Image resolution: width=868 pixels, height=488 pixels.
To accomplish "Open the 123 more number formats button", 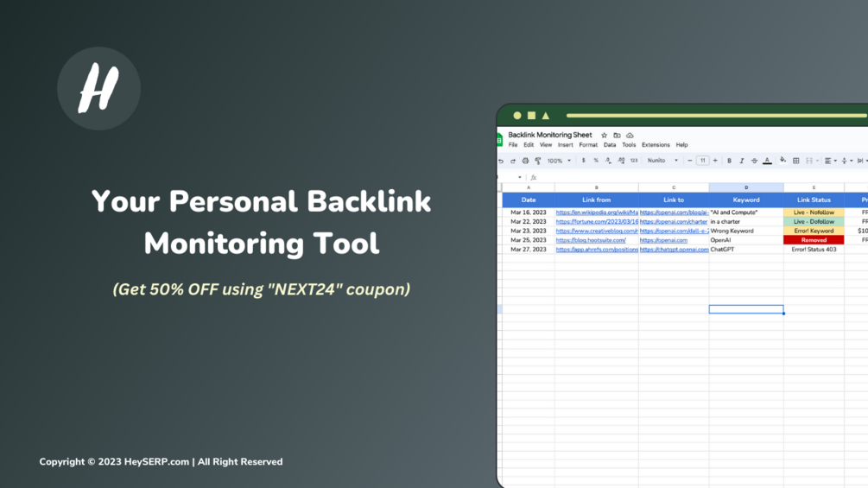I will tap(634, 161).
